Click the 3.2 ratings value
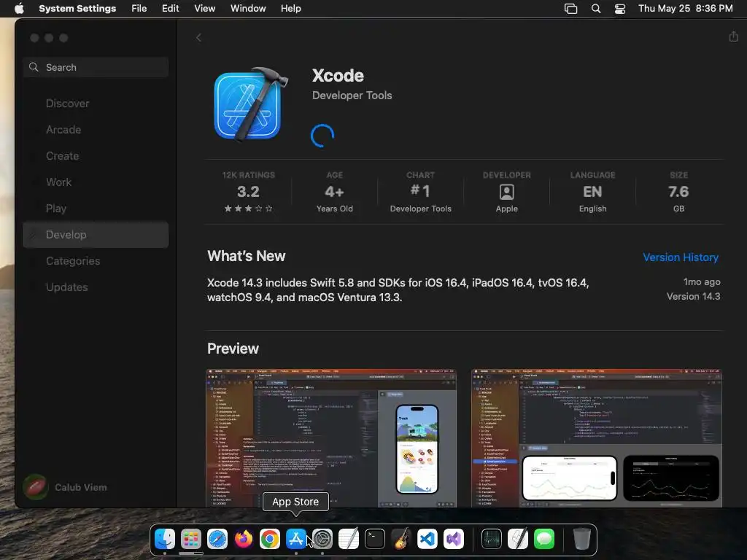The width and height of the screenshot is (747, 560). coord(248,192)
